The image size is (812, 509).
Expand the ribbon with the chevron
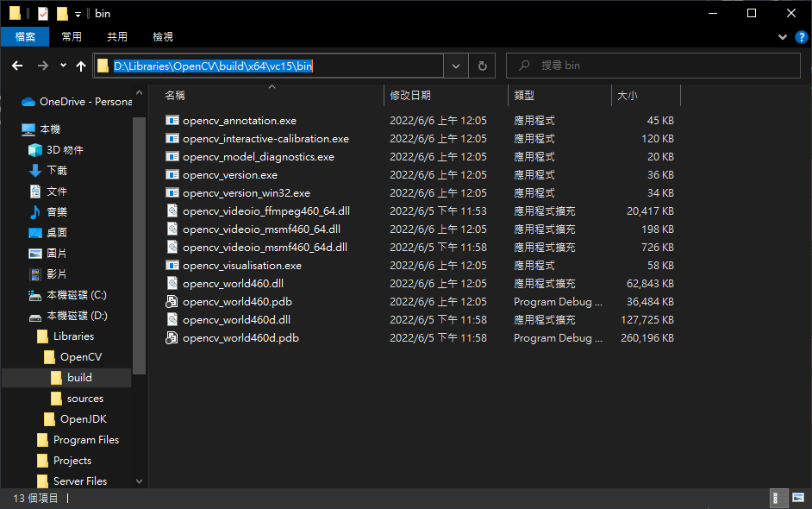(783, 37)
